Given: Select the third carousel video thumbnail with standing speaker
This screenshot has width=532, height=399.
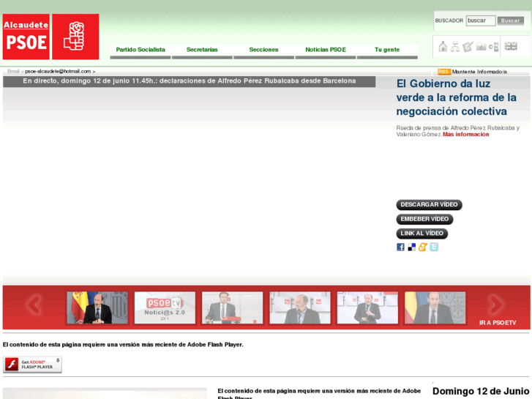Looking at the screenshot, I should [x=233, y=307].
